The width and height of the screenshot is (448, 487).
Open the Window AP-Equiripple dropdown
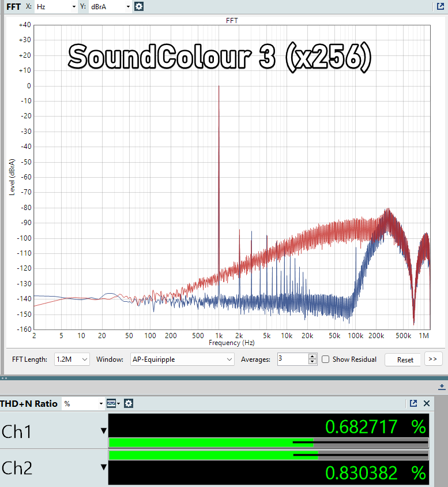tap(182, 359)
